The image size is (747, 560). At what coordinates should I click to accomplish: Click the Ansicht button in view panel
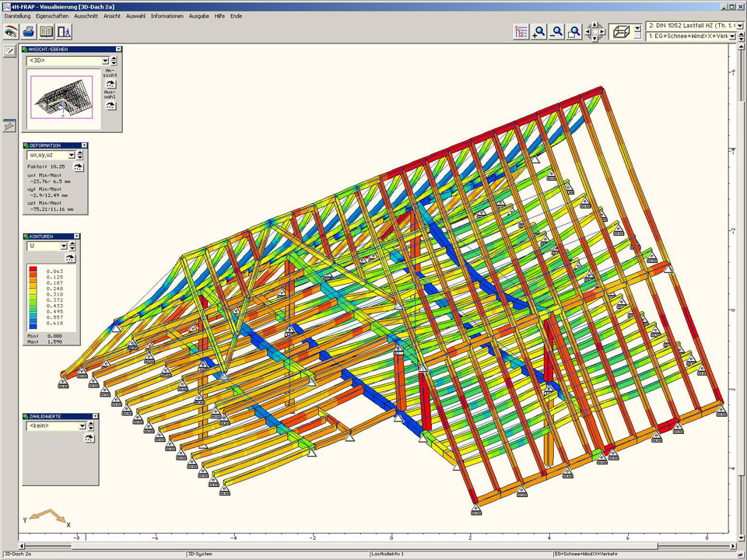point(110,83)
